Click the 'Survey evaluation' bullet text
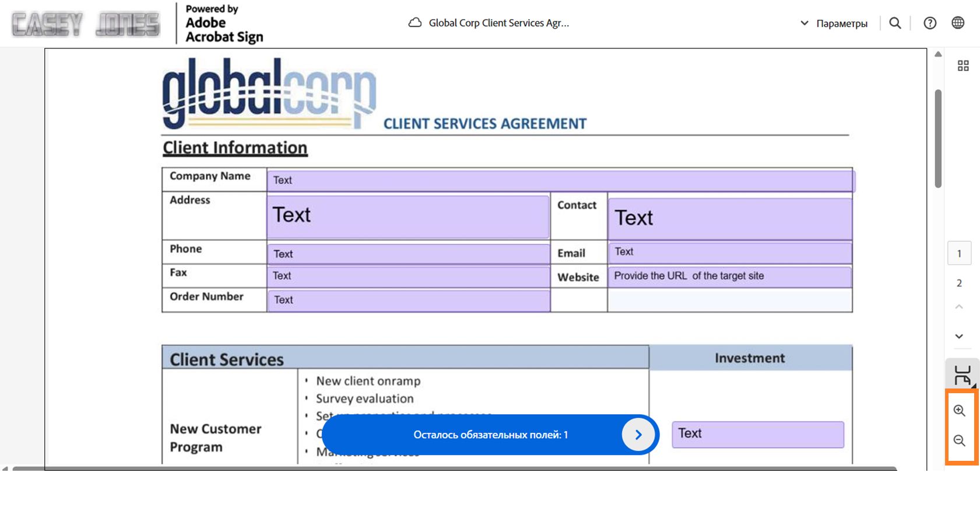Image resolution: width=980 pixels, height=525 pixels. click(x=365, y=398)
